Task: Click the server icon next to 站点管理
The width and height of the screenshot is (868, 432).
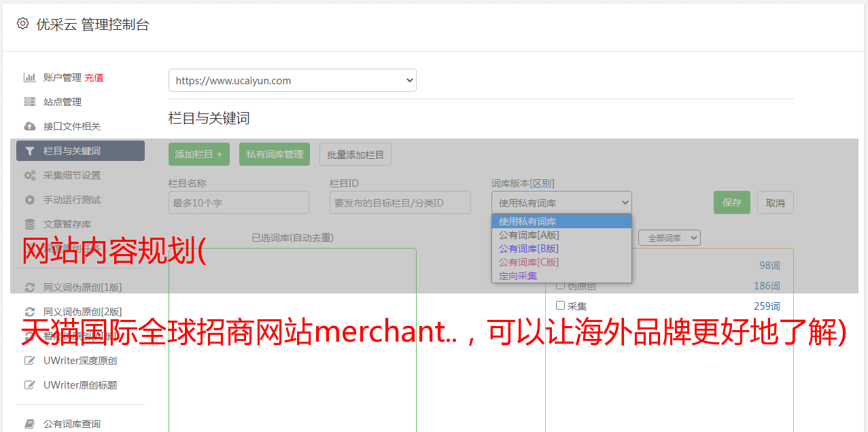Action: (x=29, y=102)
